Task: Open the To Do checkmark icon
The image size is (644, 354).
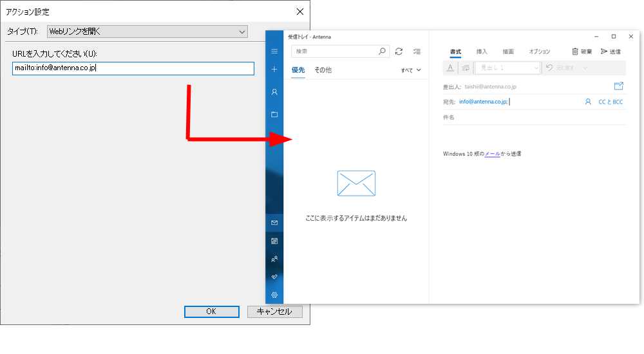Action: (274, 277)
